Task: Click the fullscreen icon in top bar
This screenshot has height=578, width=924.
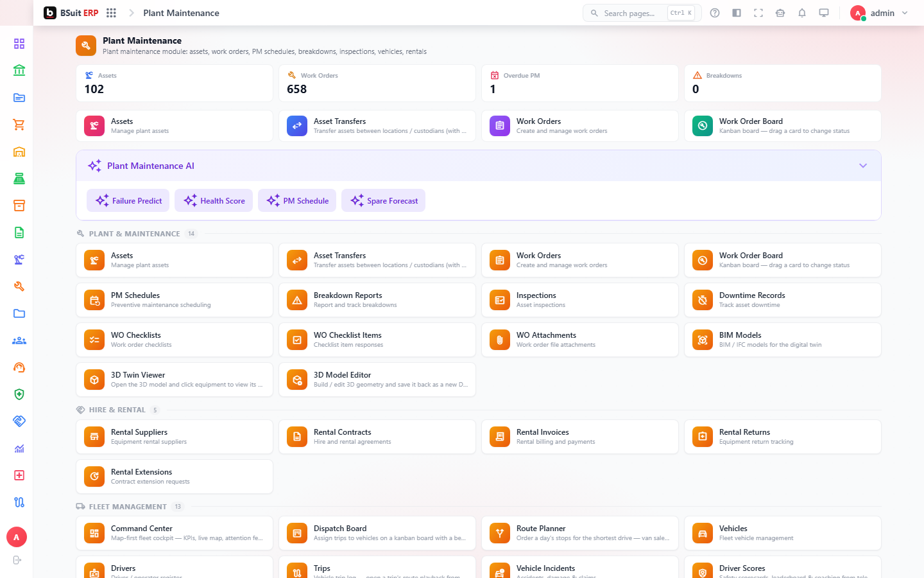Action: click(758, 13)
